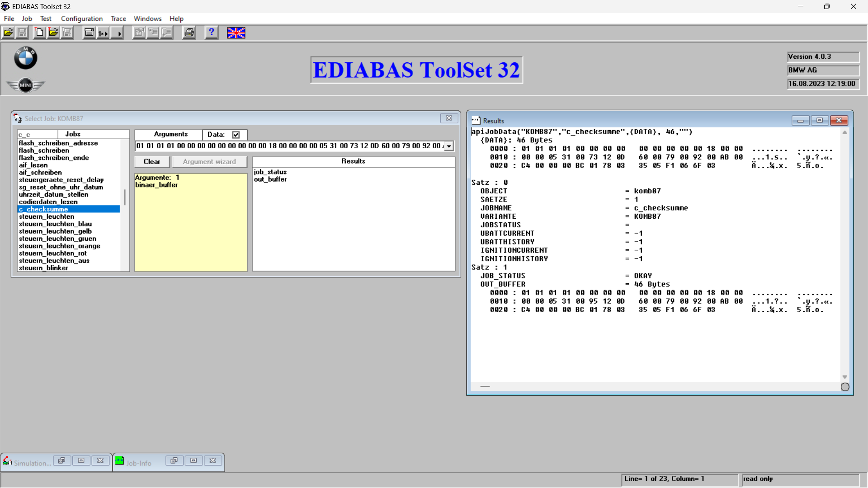Close the Select Job: KOMB87 window
The image size is (868, 488).
tap(449, 118)
